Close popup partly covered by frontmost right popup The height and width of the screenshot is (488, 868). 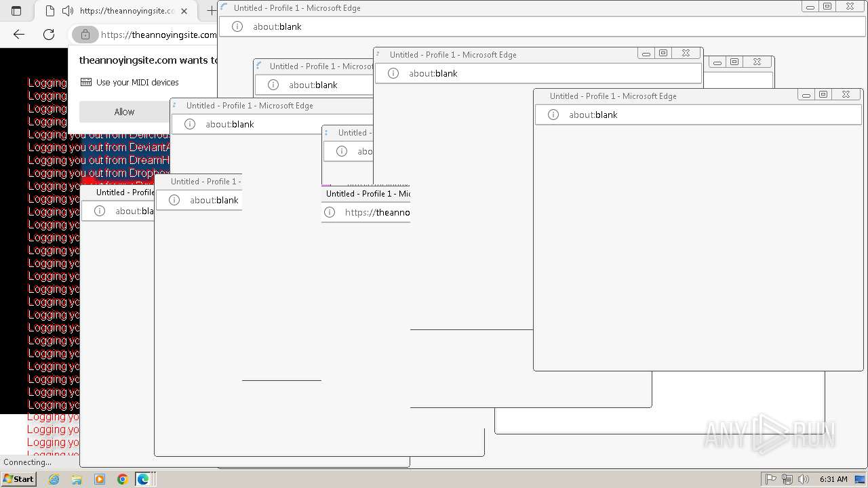coord(686,53)
